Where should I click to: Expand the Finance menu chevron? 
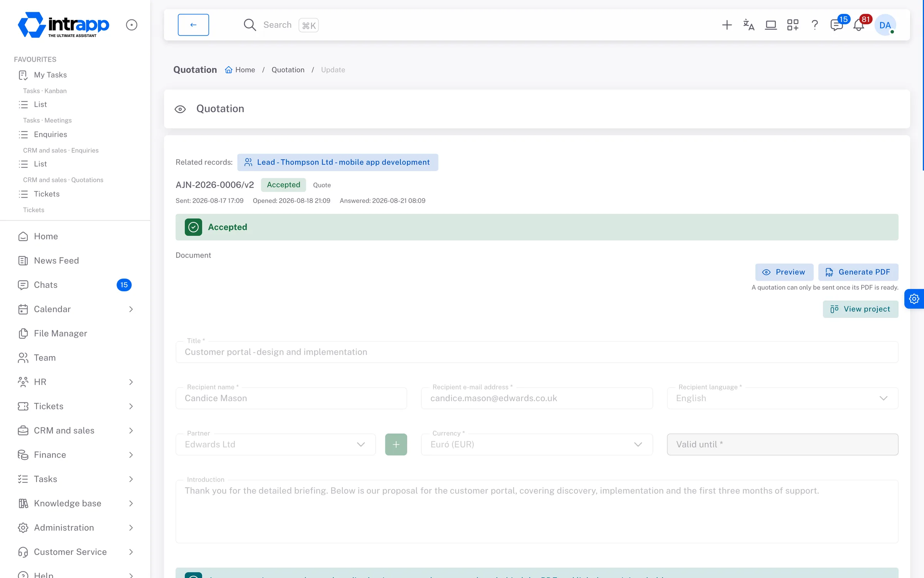point(131,455)
